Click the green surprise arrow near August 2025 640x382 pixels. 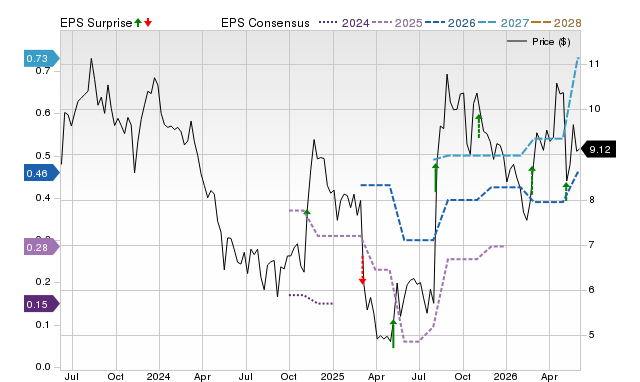(436, 177)
